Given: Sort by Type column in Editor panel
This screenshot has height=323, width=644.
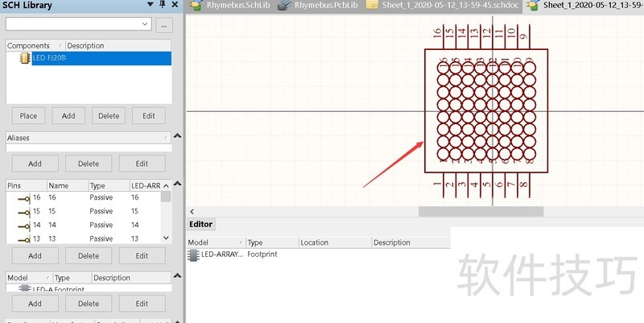Looking at the screenshot, I should pyautogui.click(x=272, y=242).
